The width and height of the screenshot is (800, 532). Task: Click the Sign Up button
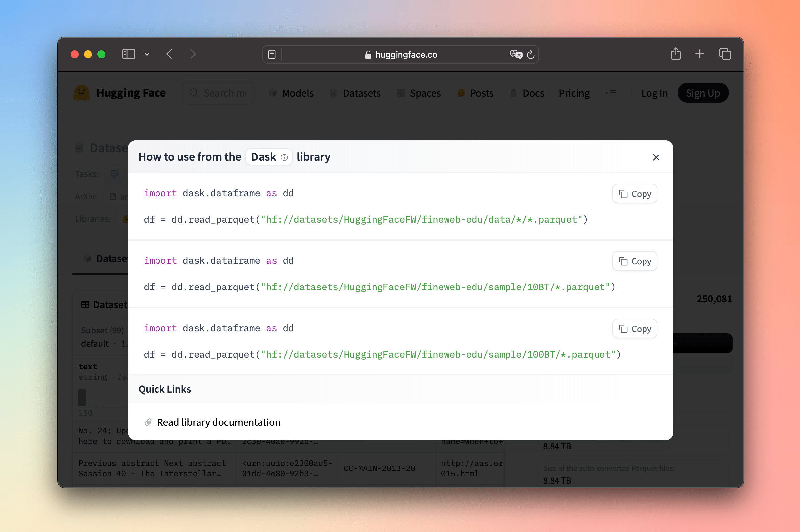tap(703, 93)
